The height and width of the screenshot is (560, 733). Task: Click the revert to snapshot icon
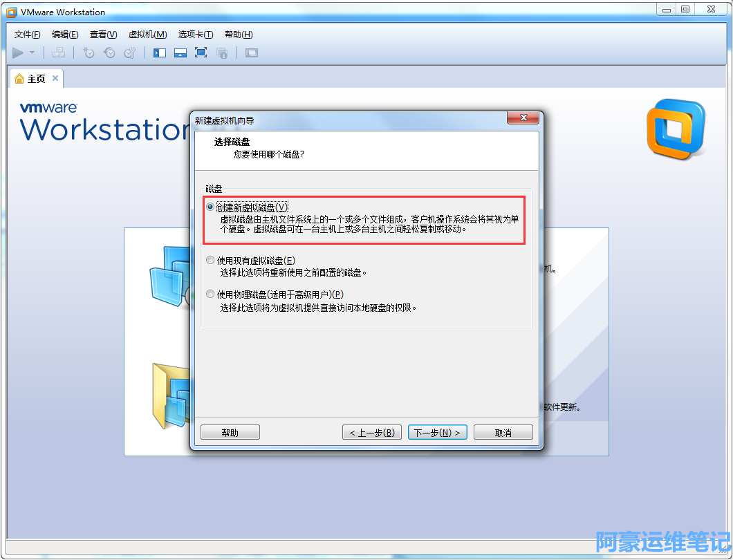coord(109,53)
